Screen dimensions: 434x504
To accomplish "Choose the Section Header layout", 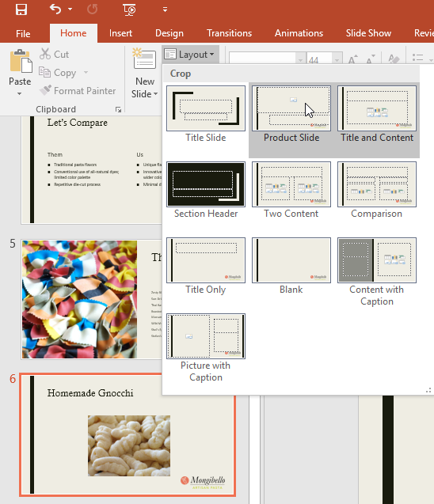I will click(x=206, y=191).
